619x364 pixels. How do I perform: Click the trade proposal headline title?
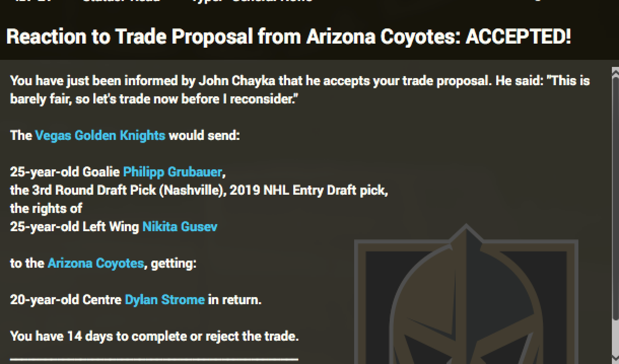(233, 37)
